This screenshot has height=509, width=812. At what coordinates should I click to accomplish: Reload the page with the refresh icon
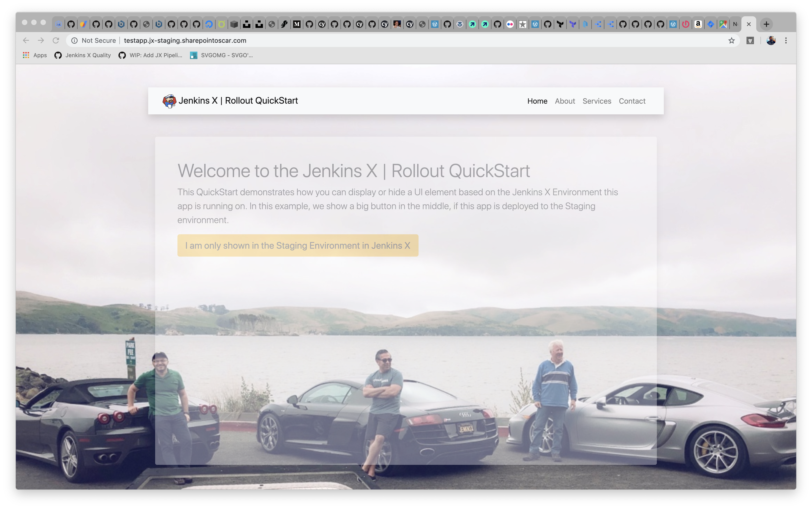(56, 40)
